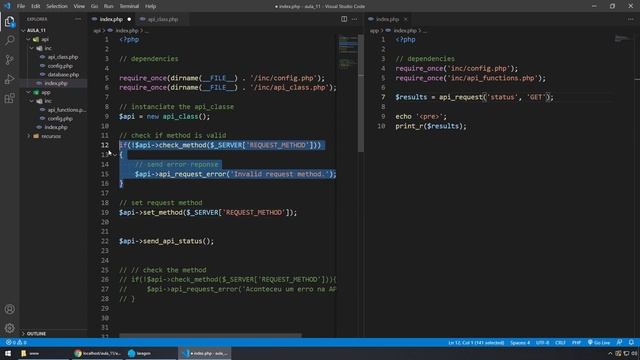Open more actions for left editor group
This screenshot has height=360, width=640.
click(x=354, y=19)
